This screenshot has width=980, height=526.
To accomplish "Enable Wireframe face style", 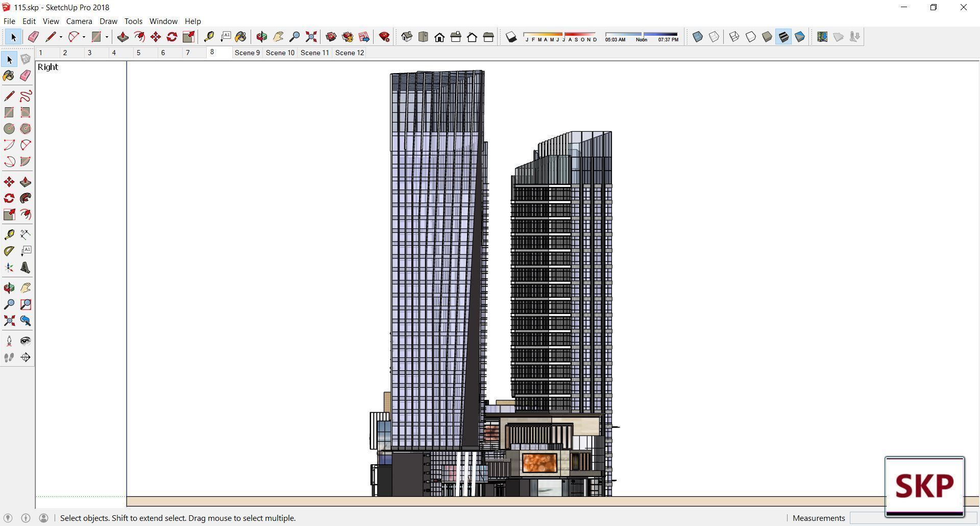I will (x=734, y=37).
